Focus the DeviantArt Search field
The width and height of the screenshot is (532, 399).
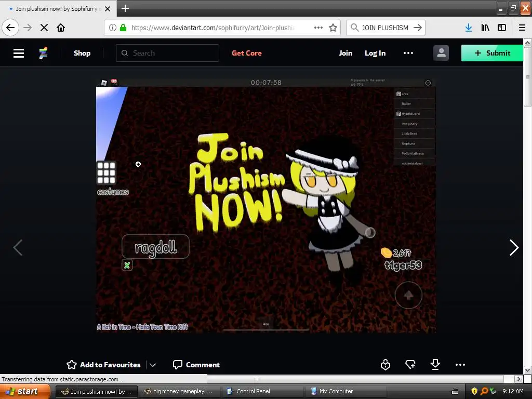pyautogui.click(x=168, y=53)
